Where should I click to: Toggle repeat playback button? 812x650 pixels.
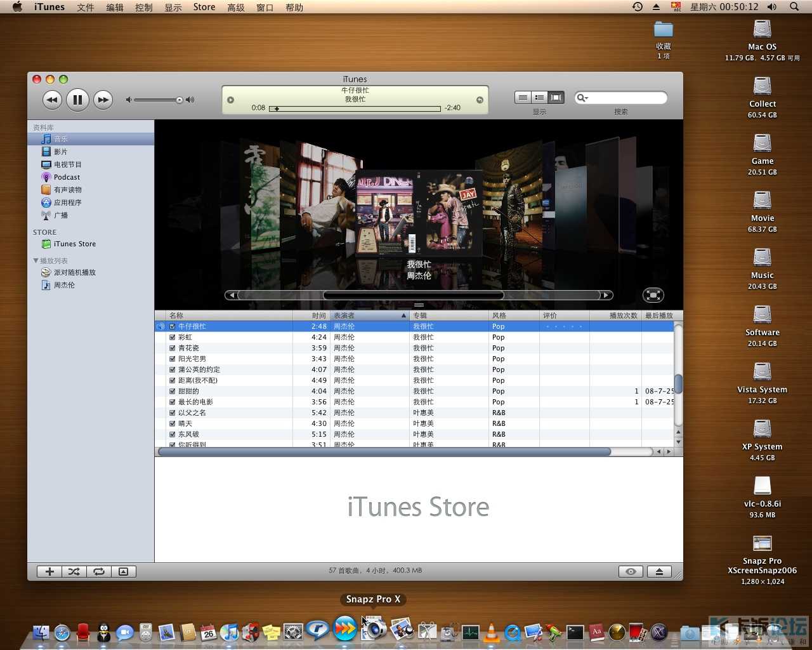pyautogui.click(x=98, y=571)
